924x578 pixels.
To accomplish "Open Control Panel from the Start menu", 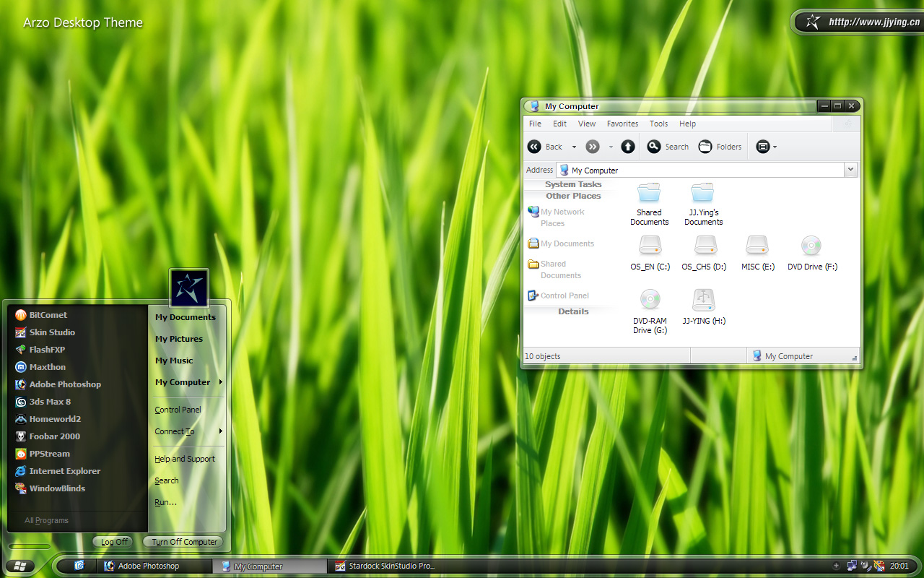I will [x=178, y=410].
